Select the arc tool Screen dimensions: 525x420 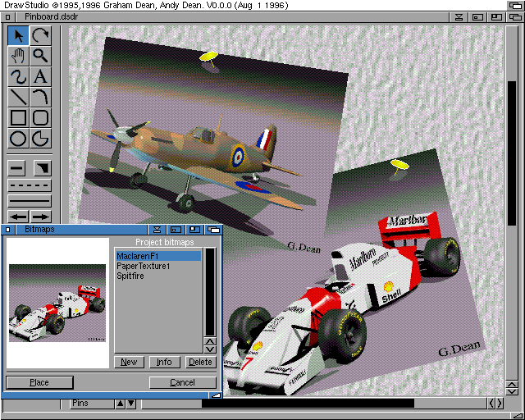(x=40, y=97)
